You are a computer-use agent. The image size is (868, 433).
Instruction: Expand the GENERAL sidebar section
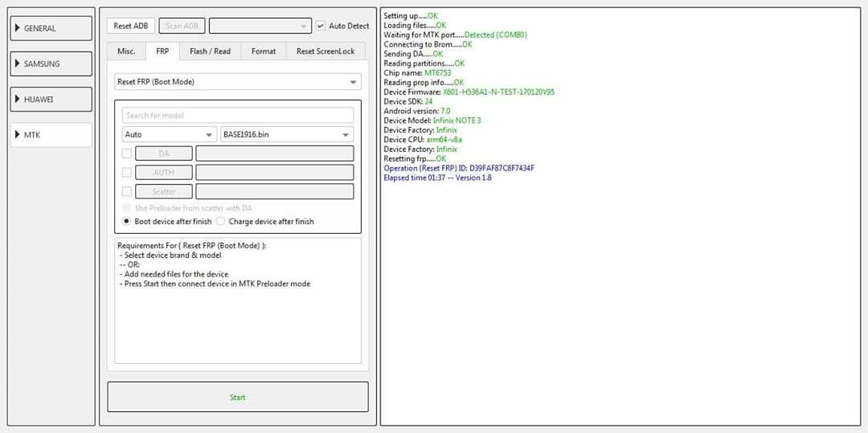tap(51, 28)
